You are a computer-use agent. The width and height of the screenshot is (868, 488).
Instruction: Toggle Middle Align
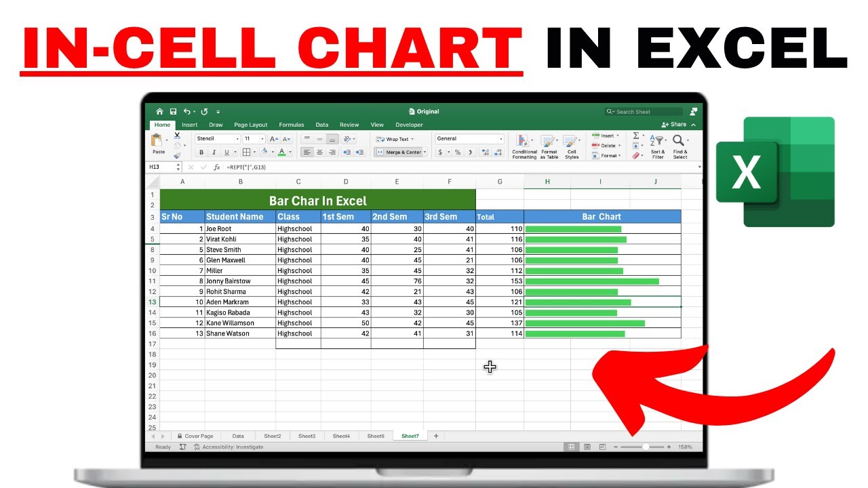pos(319,138)
